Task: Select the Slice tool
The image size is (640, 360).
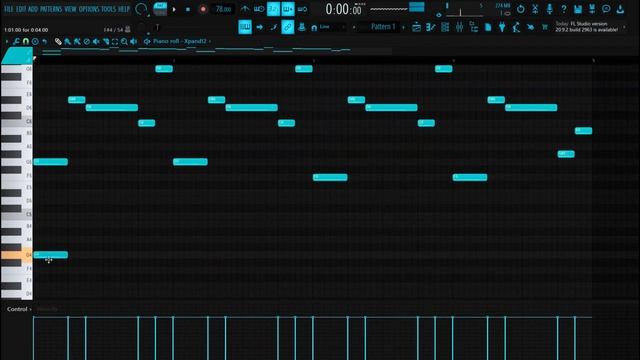Action: pyautogui.click(x=106, y=41)
